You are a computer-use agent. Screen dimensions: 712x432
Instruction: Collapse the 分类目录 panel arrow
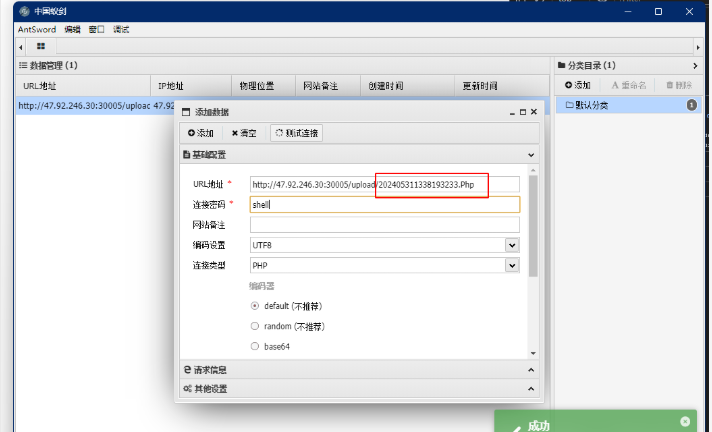pos(695,66)
